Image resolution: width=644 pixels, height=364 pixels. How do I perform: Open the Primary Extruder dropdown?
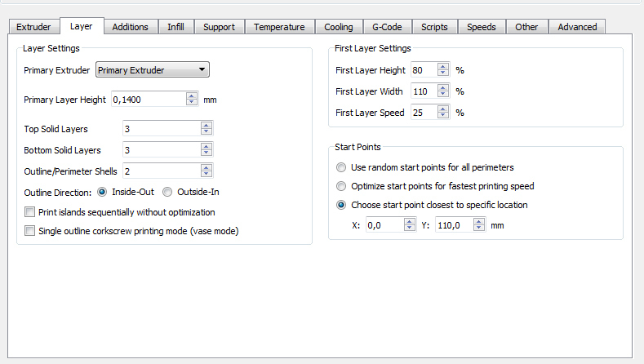coord(153,70)
